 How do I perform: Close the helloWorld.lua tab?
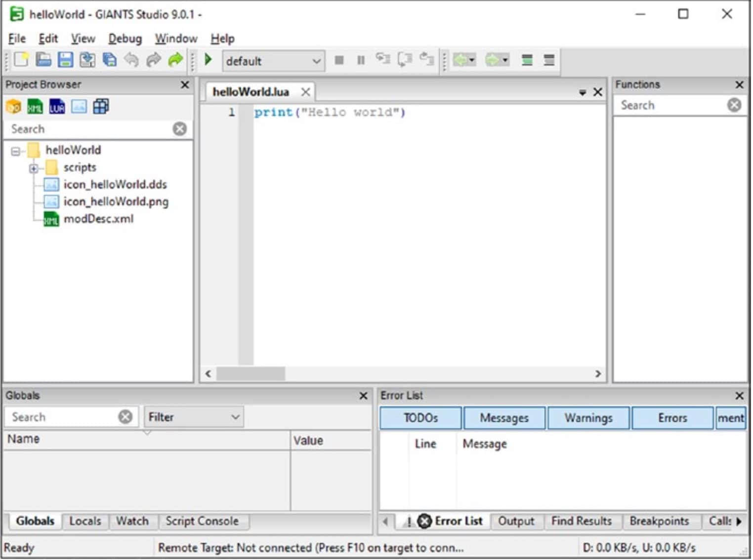click(x=306, y=92)
